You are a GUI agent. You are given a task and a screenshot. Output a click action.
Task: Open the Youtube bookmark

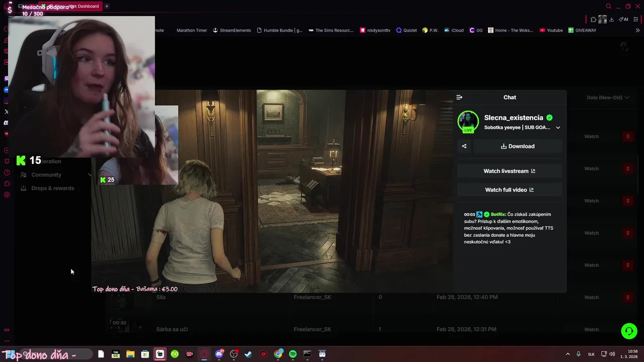[551, 30]
